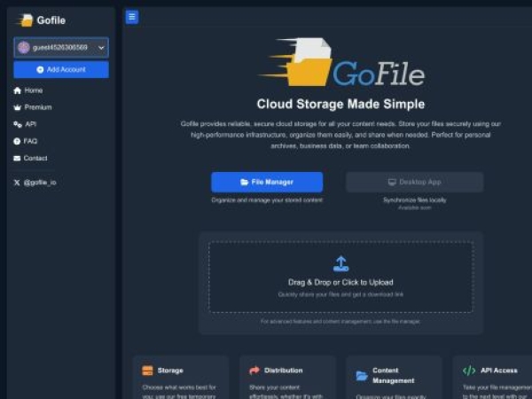Click the Gofile folder logo in sidebar
Viewport: 532px width, 399px height.
[26, 20]
